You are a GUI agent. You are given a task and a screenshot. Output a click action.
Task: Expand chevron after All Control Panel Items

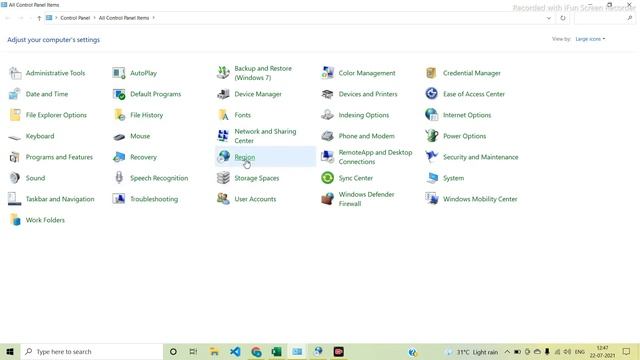(153, 18)
